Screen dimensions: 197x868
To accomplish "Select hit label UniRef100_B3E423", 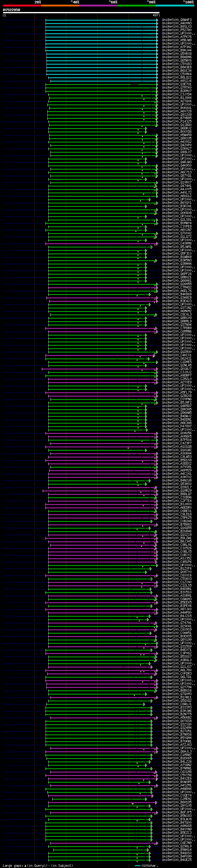I will 177,301.
